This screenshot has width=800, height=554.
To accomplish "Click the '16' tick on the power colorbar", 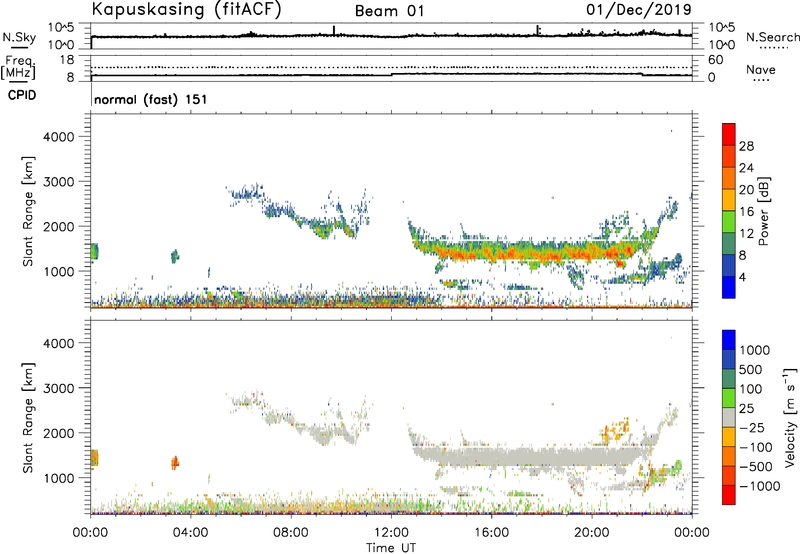I will coord(746,212).
